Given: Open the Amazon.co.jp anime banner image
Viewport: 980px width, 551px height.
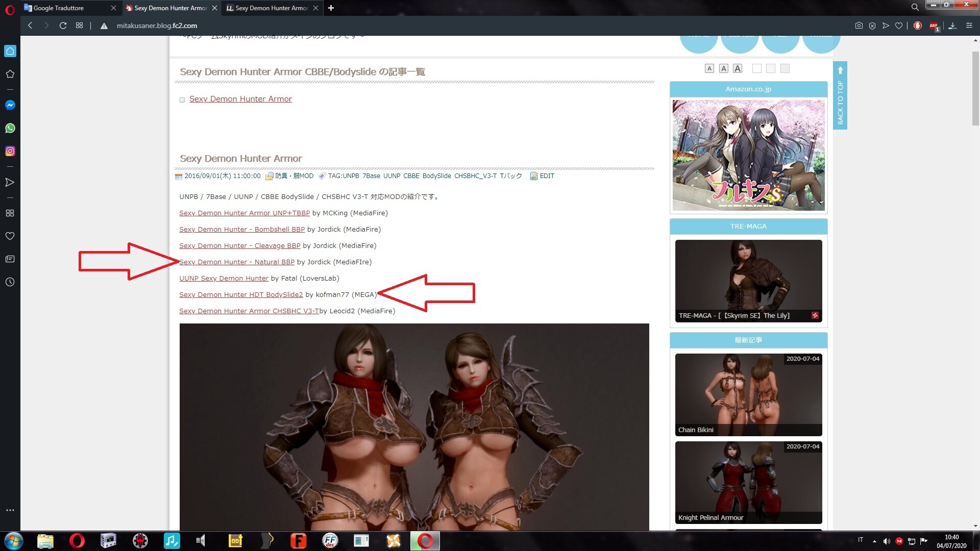Looking at the screenshot, I should [x=748, y=155].
